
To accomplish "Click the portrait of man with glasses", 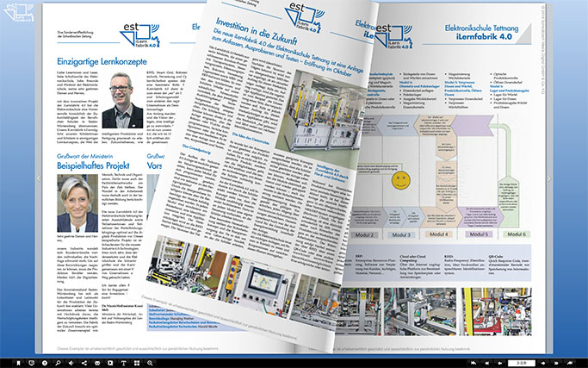I will (x=122, y=100).
